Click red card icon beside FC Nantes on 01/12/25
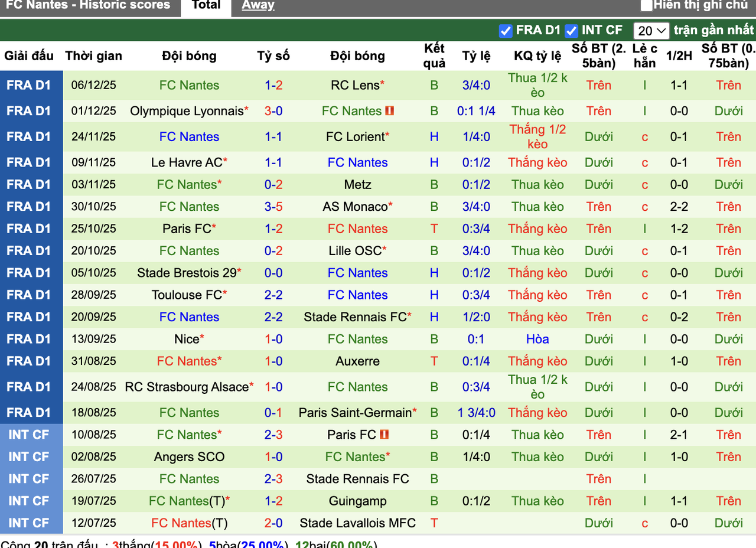Screen dimensions: 756x548 389,111
